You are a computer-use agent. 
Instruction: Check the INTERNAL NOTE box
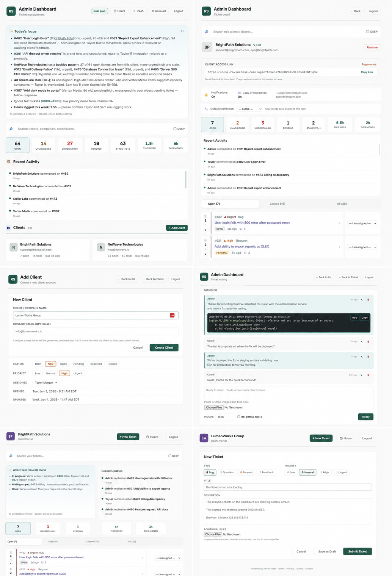[238, 417]
